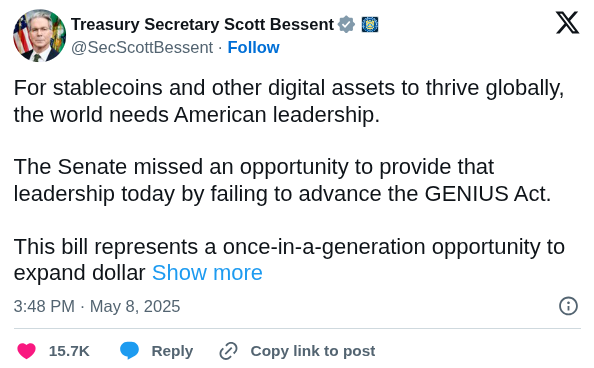Select the Reply text label
Screen dimensions: 594x368
[x=172, y=351]
